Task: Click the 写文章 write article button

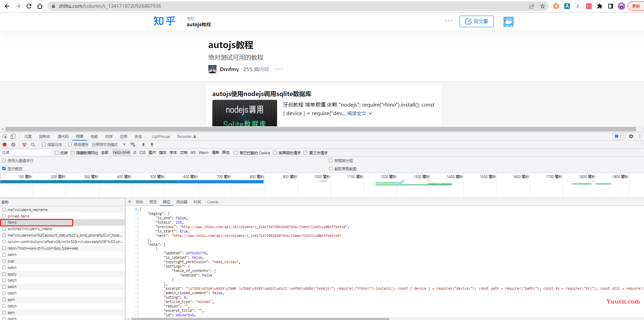Action: (x=477, y=21)
